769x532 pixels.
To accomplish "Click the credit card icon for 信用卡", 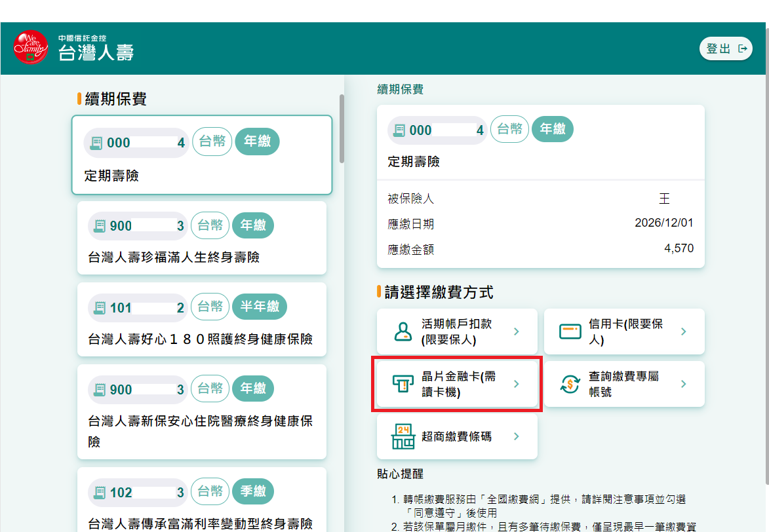I will tap(570, 332).
